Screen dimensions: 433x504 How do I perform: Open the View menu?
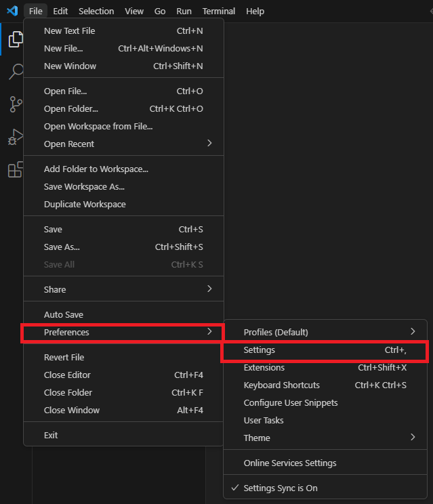click(x=134, y=12)
